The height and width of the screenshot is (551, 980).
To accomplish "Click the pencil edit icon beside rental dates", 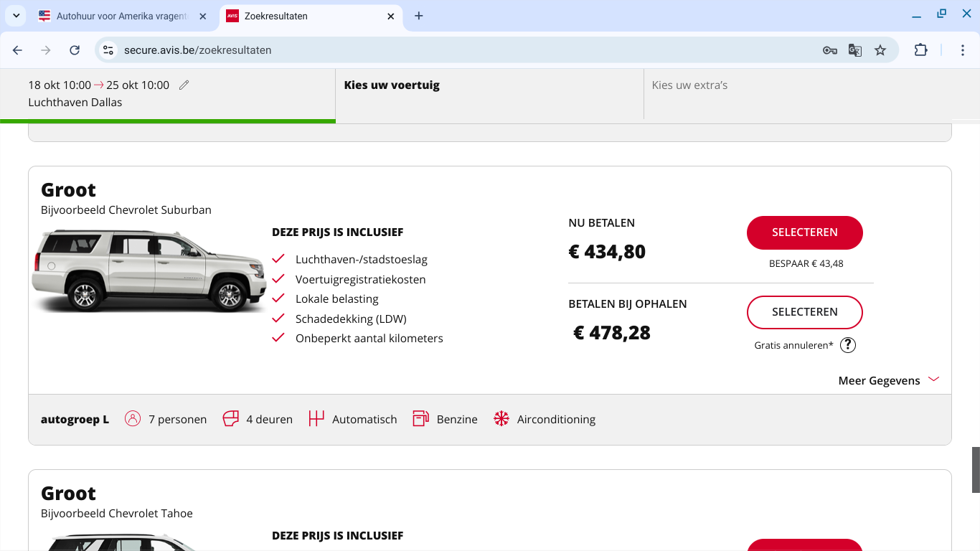I will (x=184, y=85).
